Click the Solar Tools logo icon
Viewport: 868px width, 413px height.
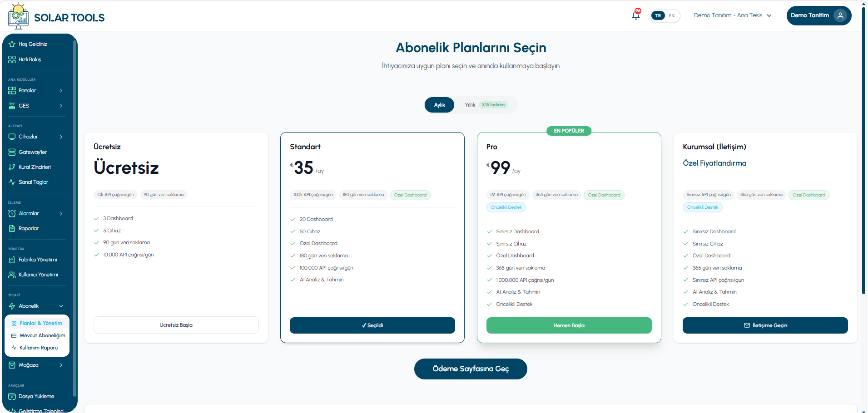tap(18, 16)
